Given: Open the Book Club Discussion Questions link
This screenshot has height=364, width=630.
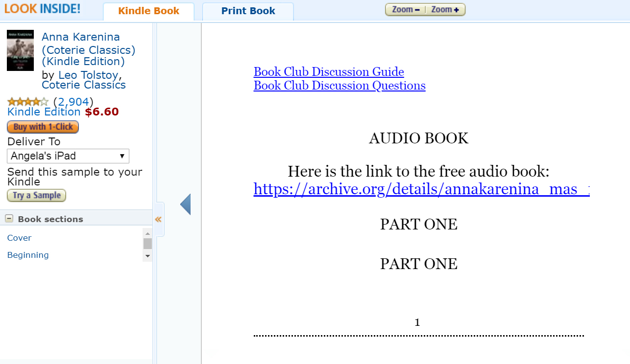Looking at the screenshot, I should [339, 86].
